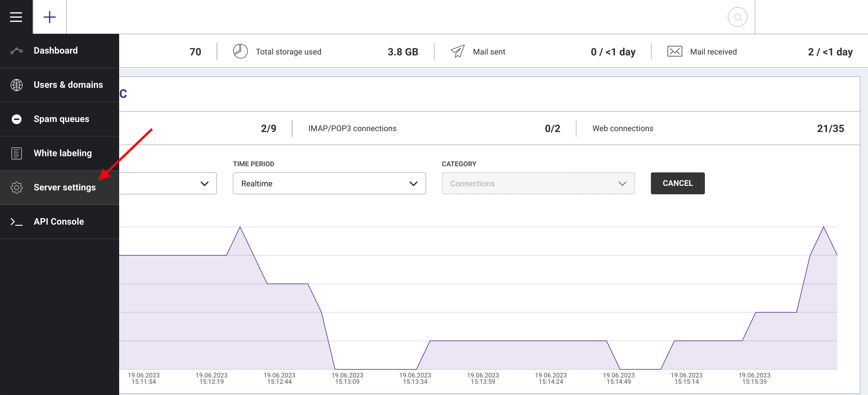Click the API Console terminal icon
The image size is (868, 395).
[x=16, y=222]
